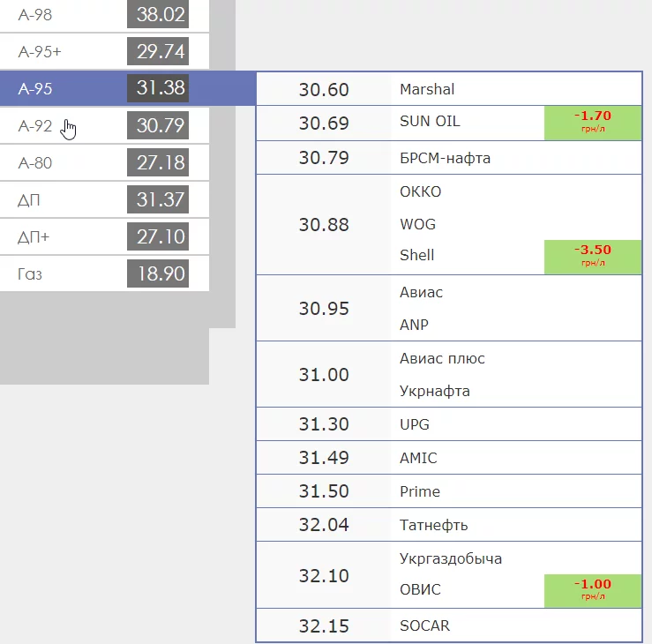
Task: Click the БРСМ-нафта station name
Action: pyautogui.click(x=445, y=159)
